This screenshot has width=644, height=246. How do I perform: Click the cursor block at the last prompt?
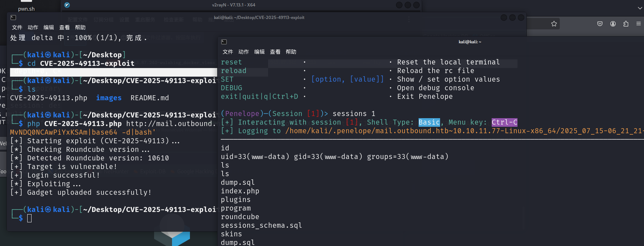(29, 218)
